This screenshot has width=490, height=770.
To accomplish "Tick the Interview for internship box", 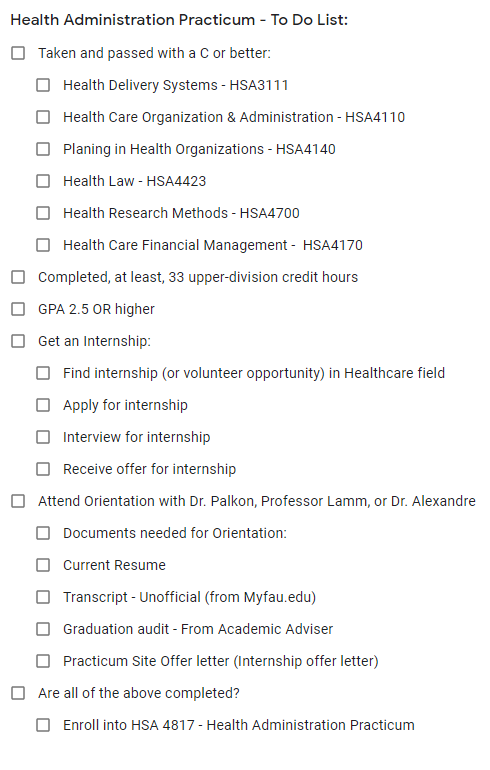I will click(x=43, y=437).
